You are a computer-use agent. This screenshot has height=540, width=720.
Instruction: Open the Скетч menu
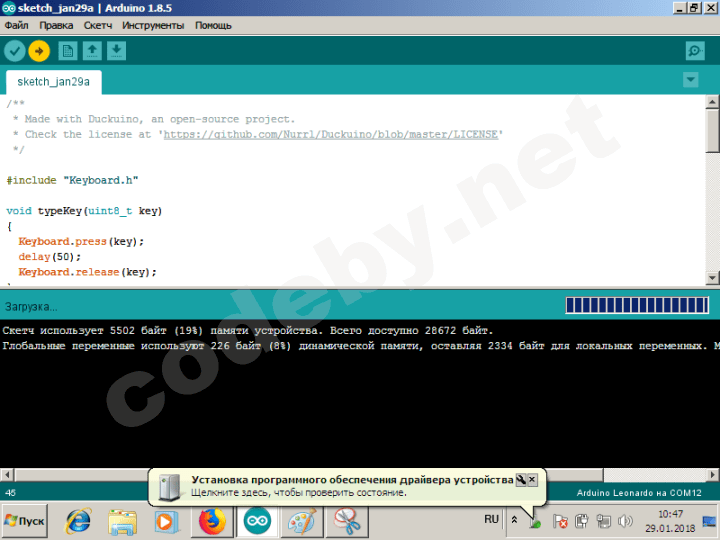pyautogui.click(x=98, y=25)
